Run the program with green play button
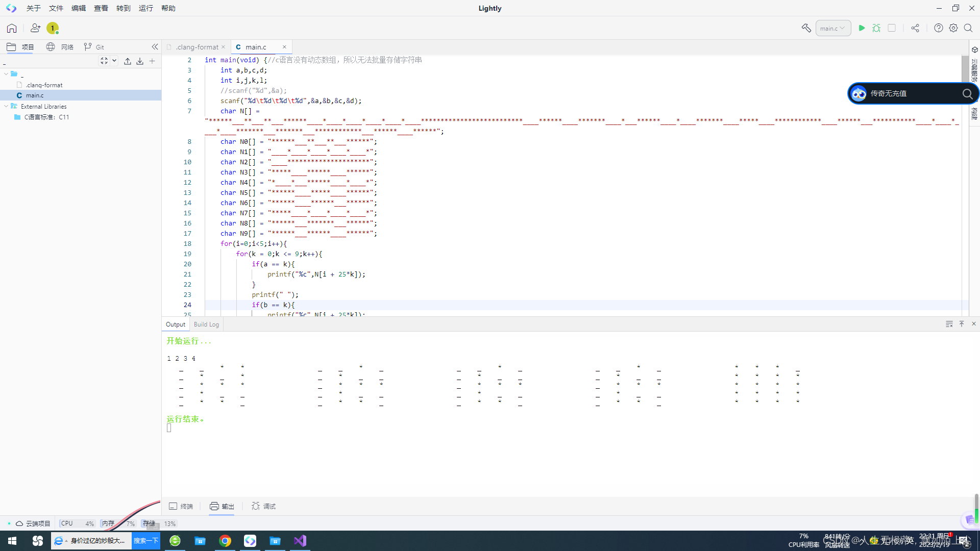980x551 pixels. pyautogui.click(x=862, y=28)
